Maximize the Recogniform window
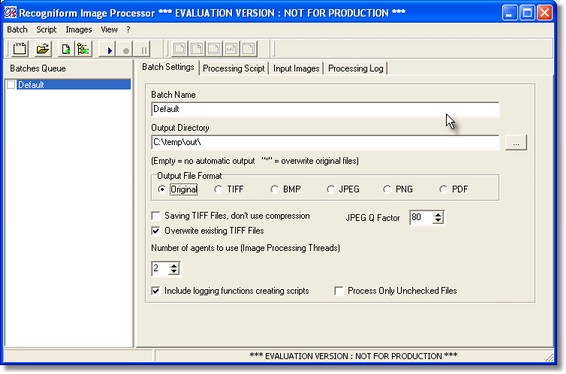This screenshot has width=566, height=374. (527, 13)
